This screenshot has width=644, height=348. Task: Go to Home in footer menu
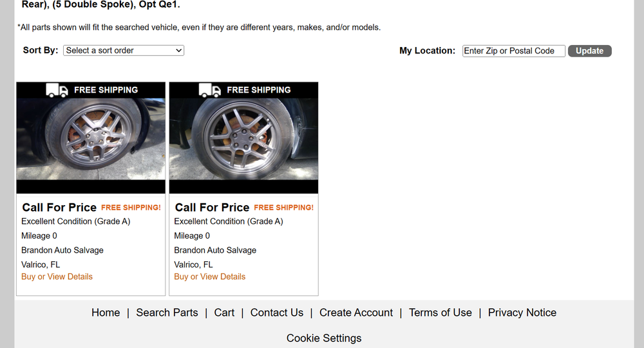[x=106, y=313]
